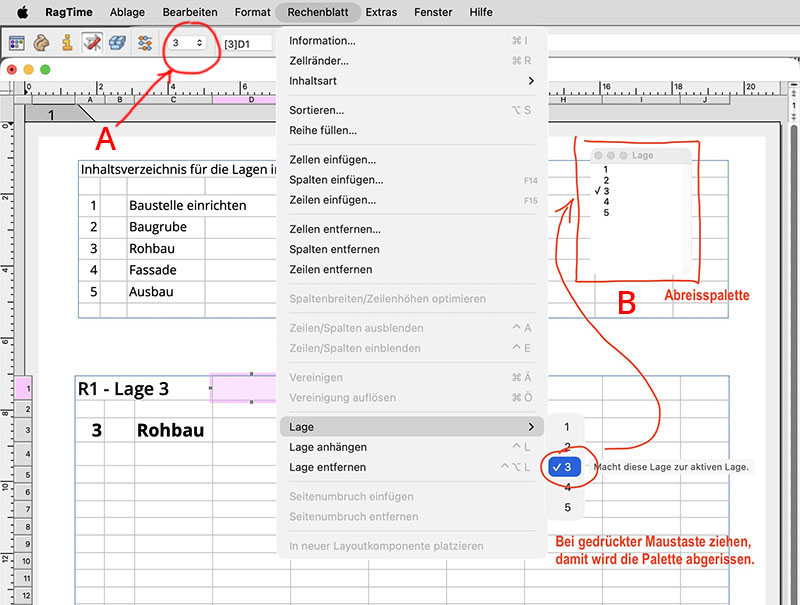Image resolution: width=800 pixels, height=605 pixels.
Task: Choose layer 3 in the Lage tear-off palette
Action: pos(606,191)
